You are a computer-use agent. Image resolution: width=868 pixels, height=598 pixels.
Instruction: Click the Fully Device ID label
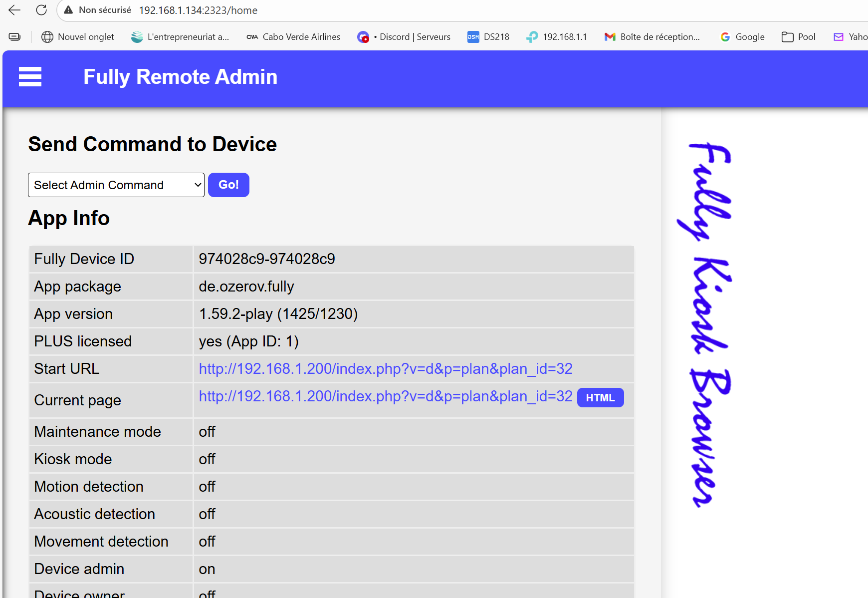84,259
